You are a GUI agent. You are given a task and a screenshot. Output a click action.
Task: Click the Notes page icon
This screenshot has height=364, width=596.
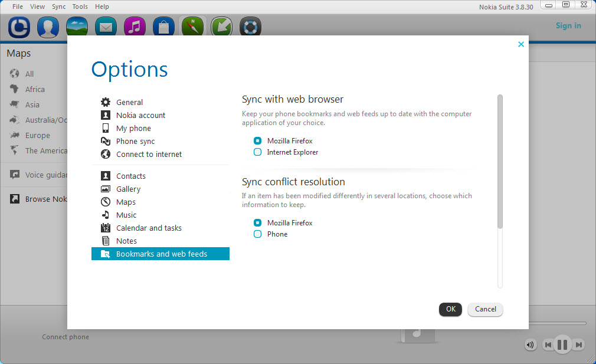click(105, 241)
